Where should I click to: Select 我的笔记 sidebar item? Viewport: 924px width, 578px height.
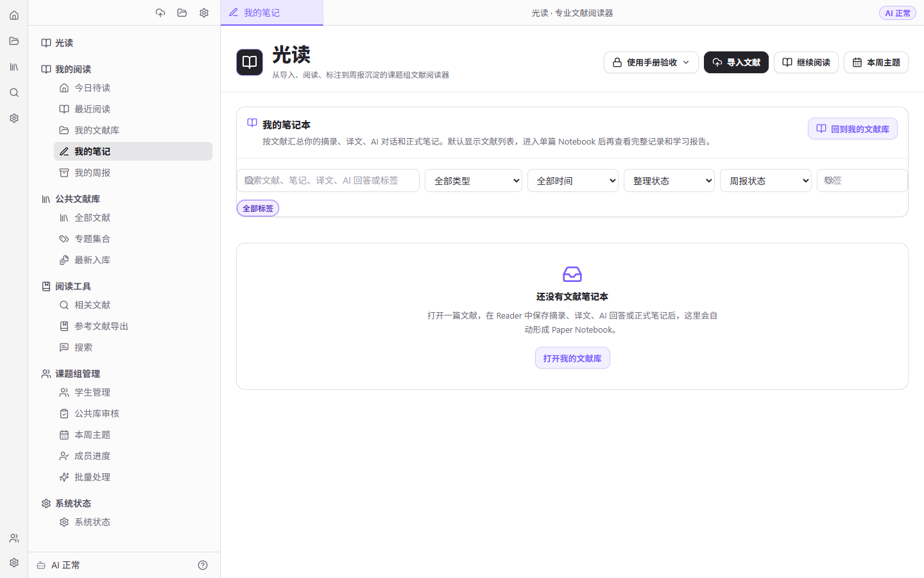(x=133, y=152)
